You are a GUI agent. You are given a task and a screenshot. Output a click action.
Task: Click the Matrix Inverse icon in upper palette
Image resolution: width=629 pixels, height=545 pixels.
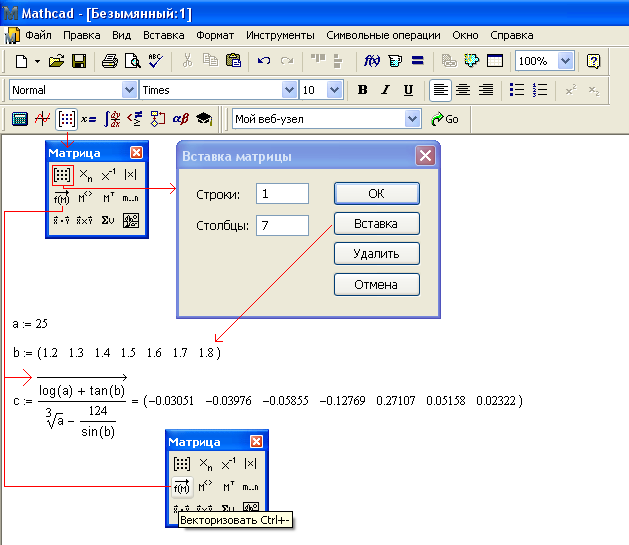tap(108, 175)
